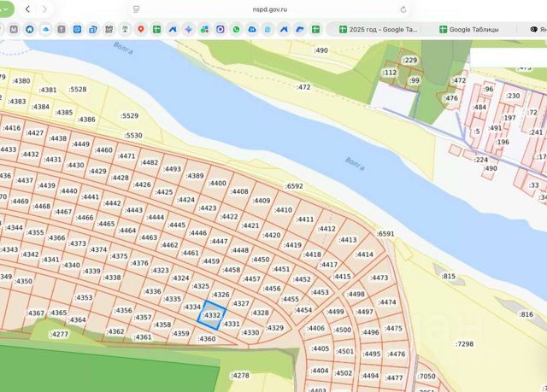Select parcel :4326 on the map
The width and height of the screenshot is (547, 392).
221,295
